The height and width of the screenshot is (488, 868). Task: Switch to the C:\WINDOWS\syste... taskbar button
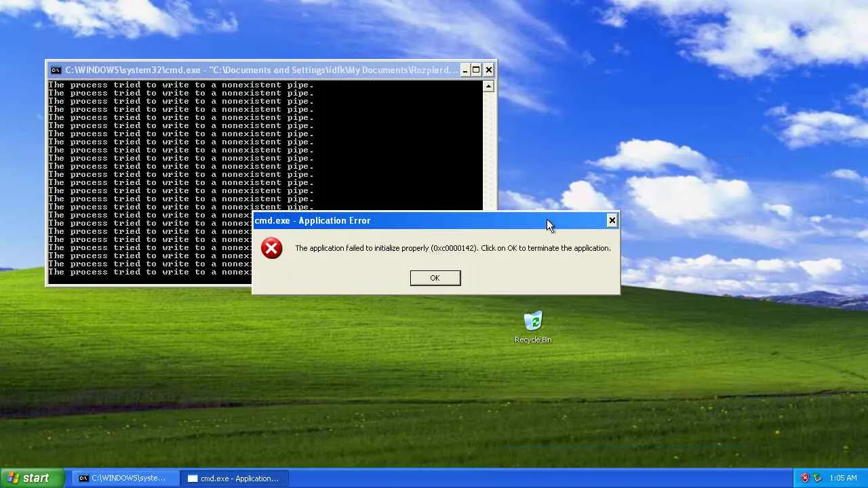pyautogui.click(x=125, y=478)
